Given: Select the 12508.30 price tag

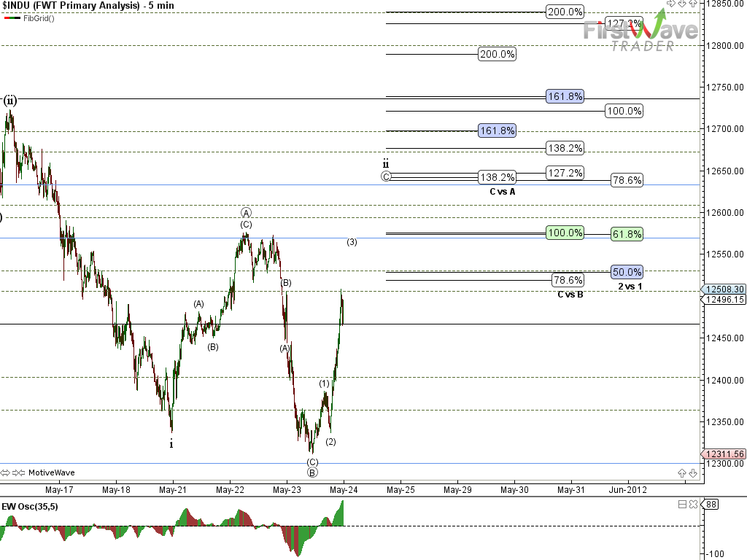Looking at the screenshot, I should coord(724,289).
